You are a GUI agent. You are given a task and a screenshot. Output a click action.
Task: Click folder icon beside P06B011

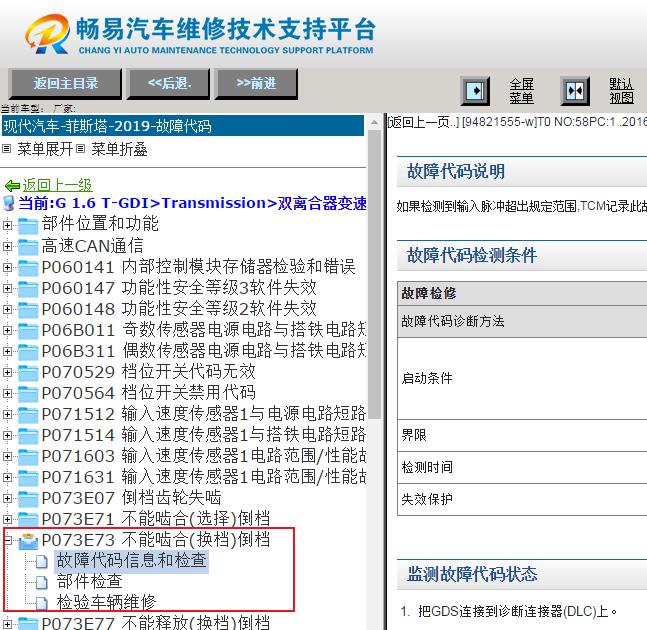coord(28,331)
